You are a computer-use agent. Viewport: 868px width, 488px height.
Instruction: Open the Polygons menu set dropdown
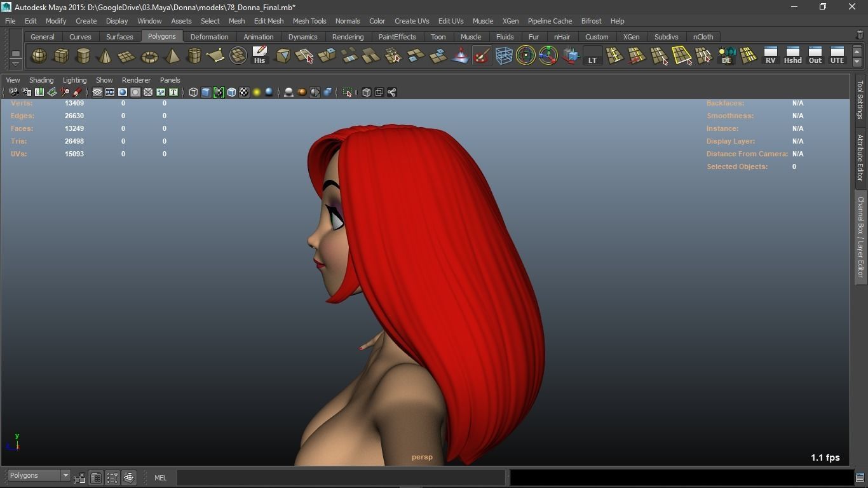39,475
